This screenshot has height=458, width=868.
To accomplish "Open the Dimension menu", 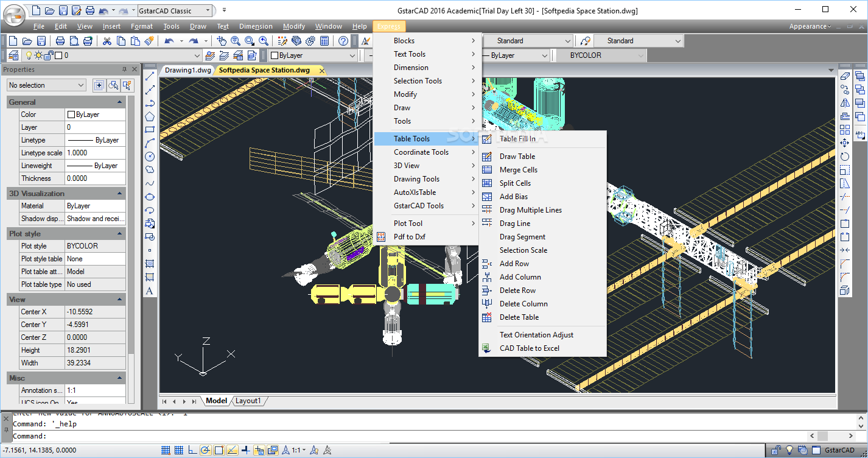I will pyautogui.click(x=256, y=26).
